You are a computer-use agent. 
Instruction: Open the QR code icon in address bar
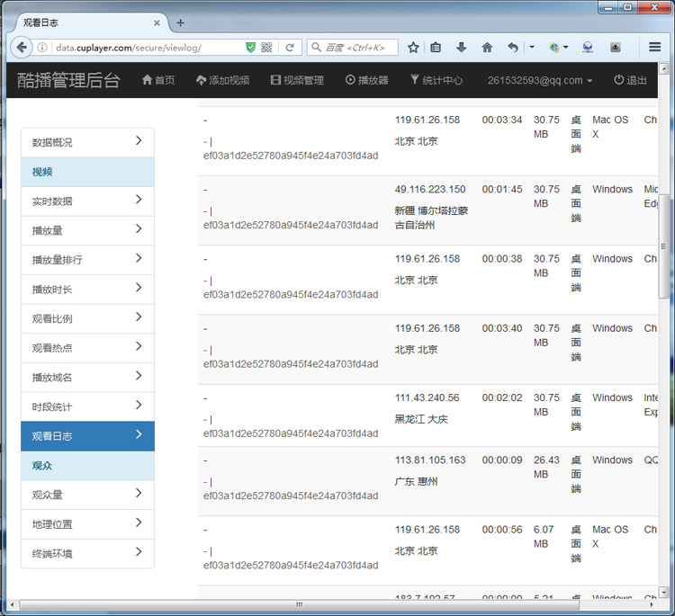click(266, 48)
